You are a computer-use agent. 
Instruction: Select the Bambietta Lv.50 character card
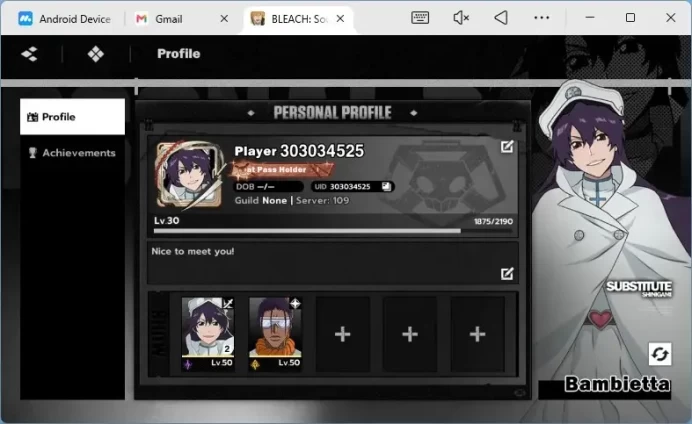coord(208,334)
